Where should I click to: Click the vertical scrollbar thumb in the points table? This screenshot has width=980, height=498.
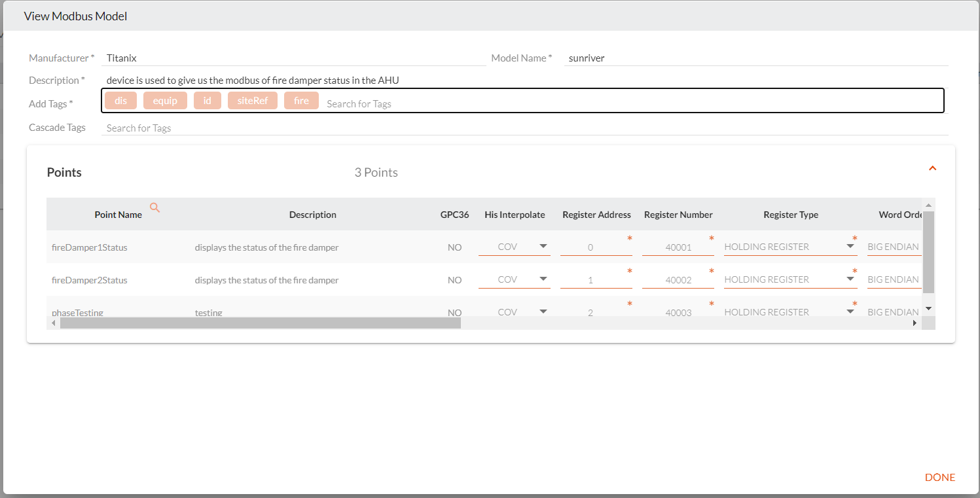point(928,251)
